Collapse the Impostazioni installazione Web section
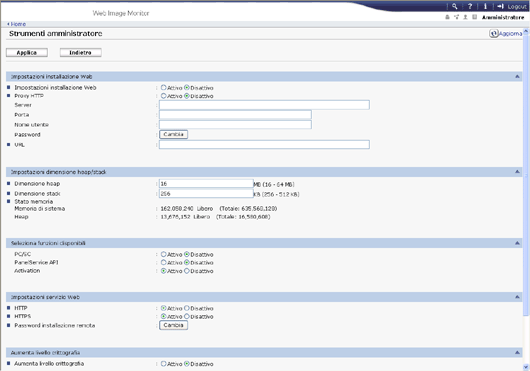530x371 pixels. (x=517, y=76)
